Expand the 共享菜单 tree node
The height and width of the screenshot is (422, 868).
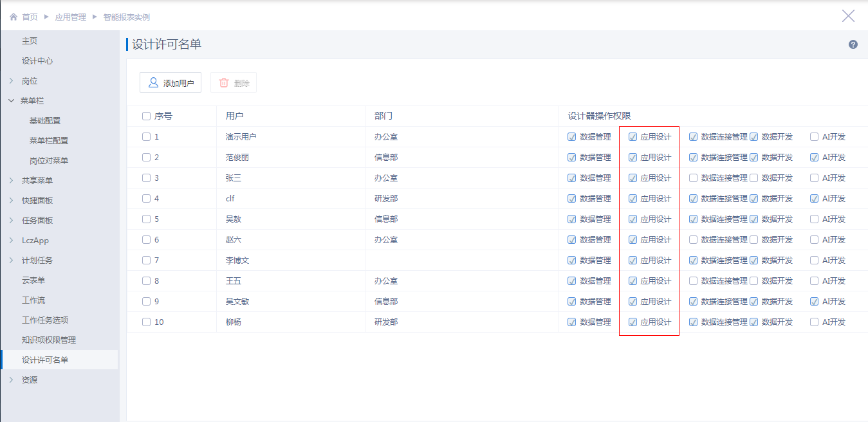(12, 181)
